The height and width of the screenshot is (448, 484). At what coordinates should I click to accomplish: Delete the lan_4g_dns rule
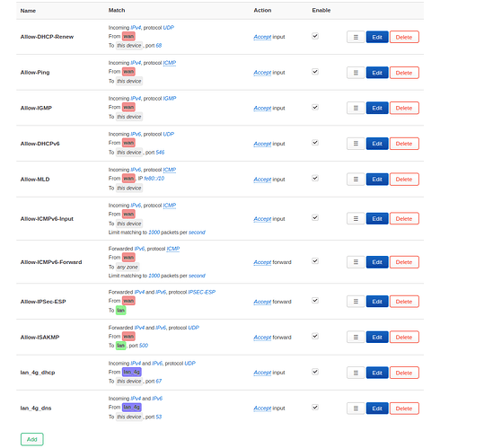pyautogui.click(x=404, y=408)
